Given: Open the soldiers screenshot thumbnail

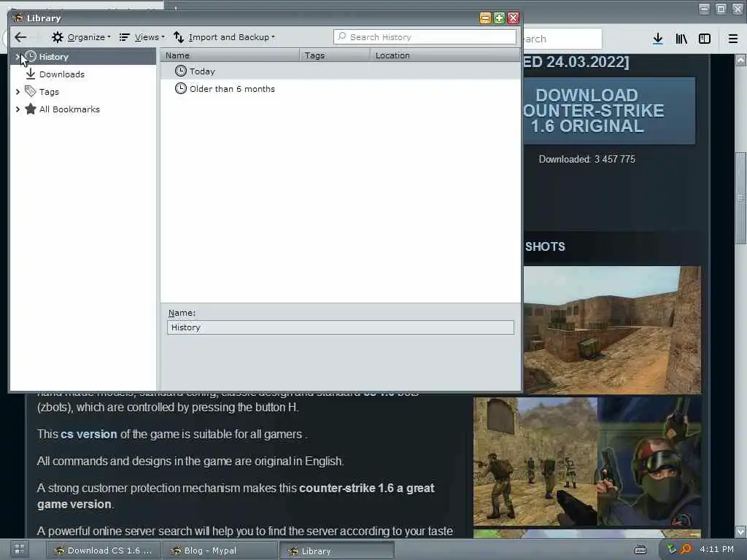Looking at the screenshot, I should coord(535,462).
